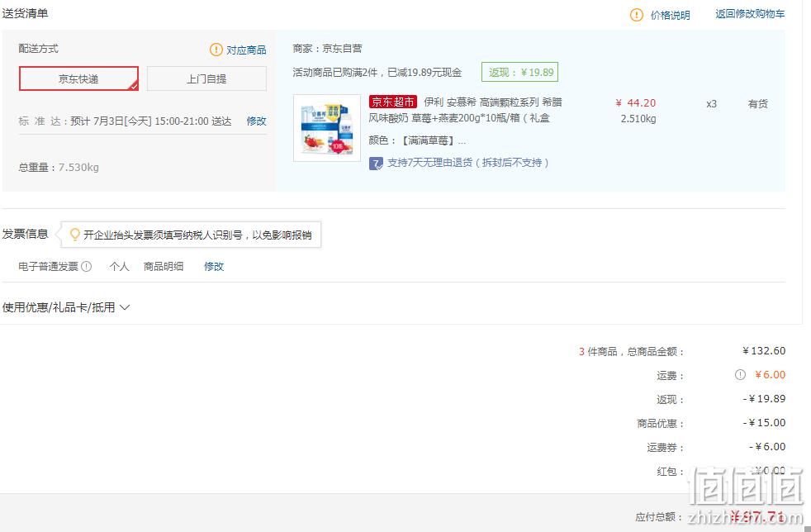Click the warning icon beside 对应商品

click(216, 50)
